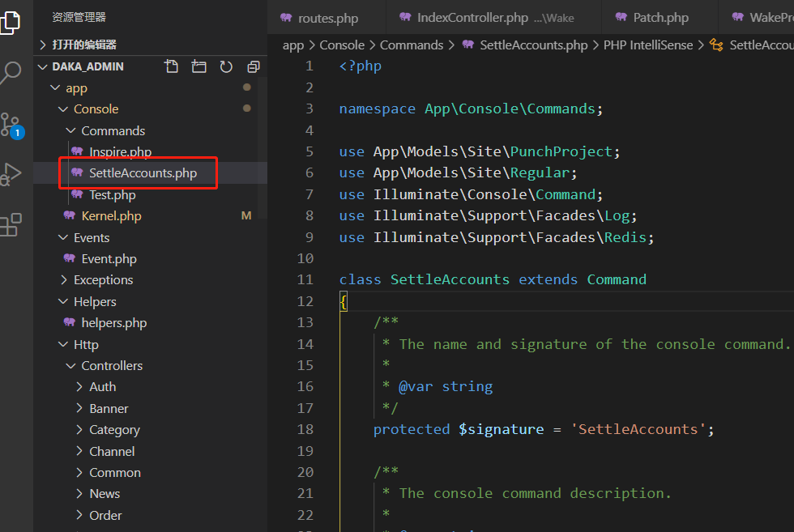Click Console in the breadcrumb bar
This screenshot has height=532, width=794.
pos(342,45)
